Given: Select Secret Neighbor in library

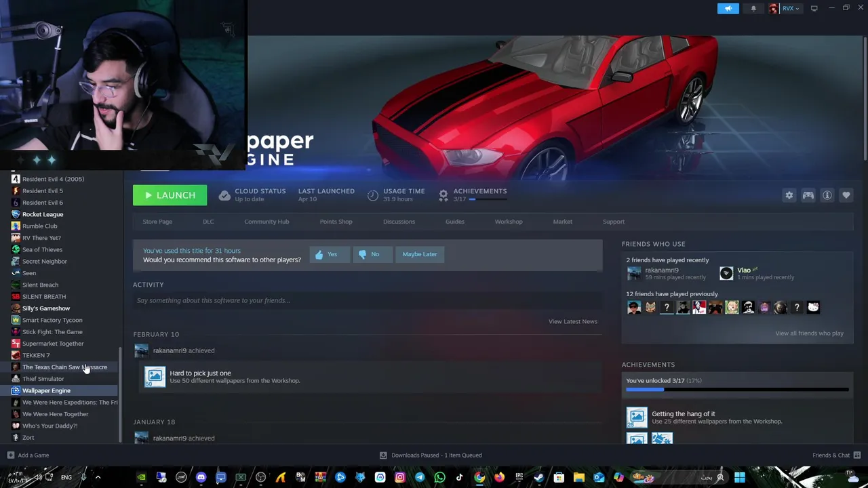Looking at the screenshot, I should [45, 261].
